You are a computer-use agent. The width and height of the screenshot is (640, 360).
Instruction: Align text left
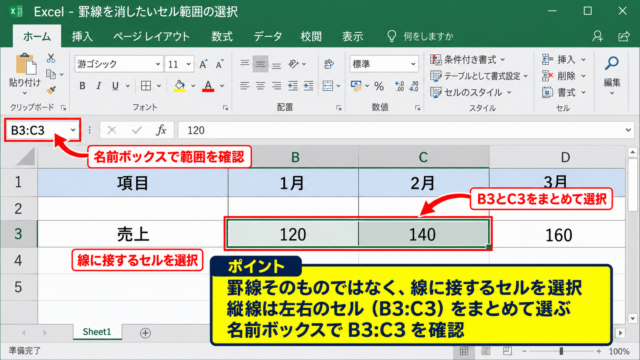(x=244, y=86)
